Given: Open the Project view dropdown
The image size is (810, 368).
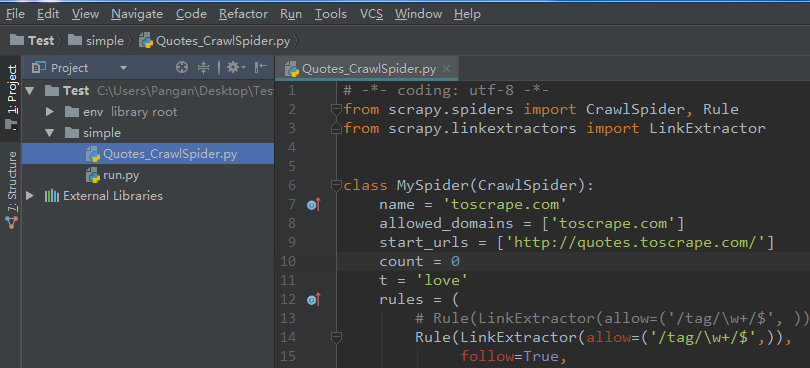Looking at the screenshot, I should coord(123,68).
